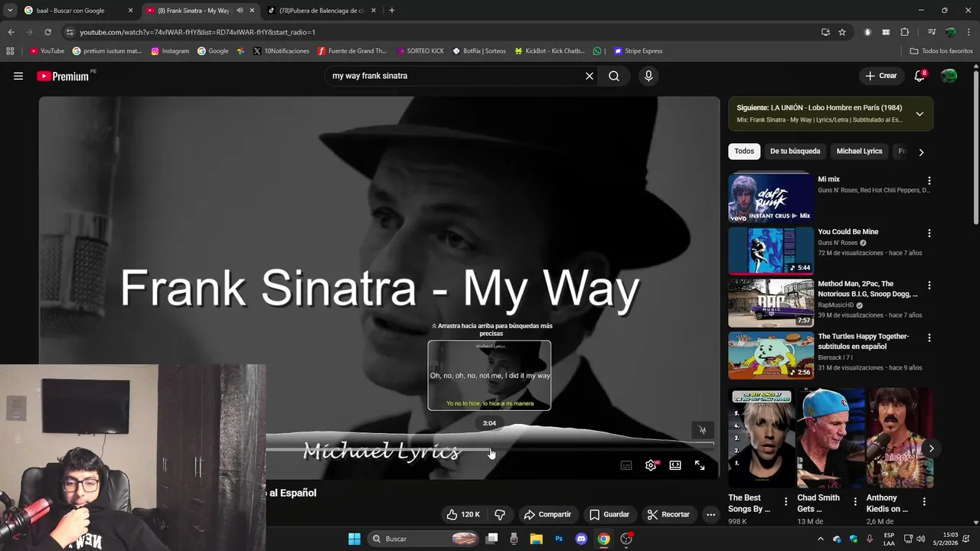980x551 pixels.
Task: Run search with the magnifier button
Action: click(x=614, y=76)
